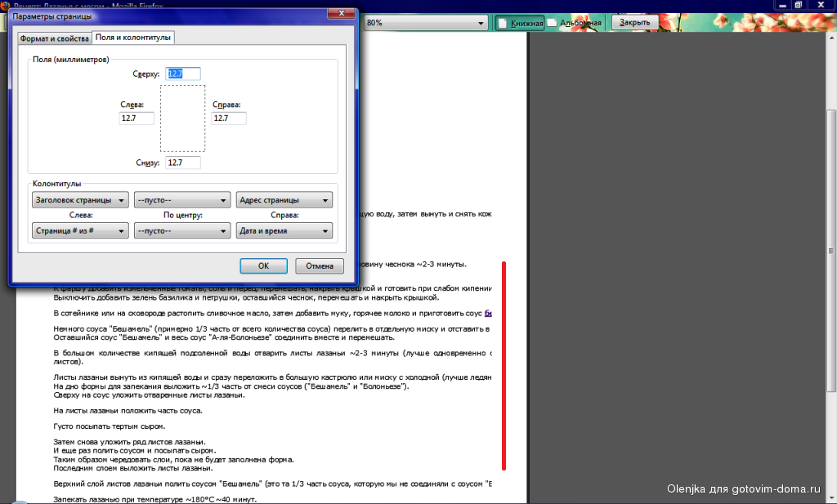Switch to the Формат и свойства tab
Image resolution: width=837 pixels, height=504 pixels.
(x=55, y=38)
